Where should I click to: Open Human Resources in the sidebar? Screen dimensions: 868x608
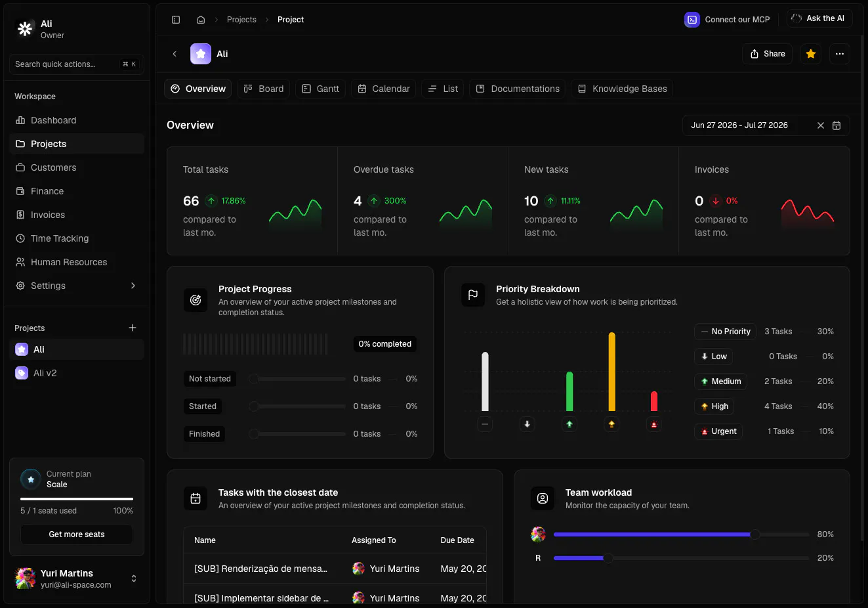pos(77,262)
